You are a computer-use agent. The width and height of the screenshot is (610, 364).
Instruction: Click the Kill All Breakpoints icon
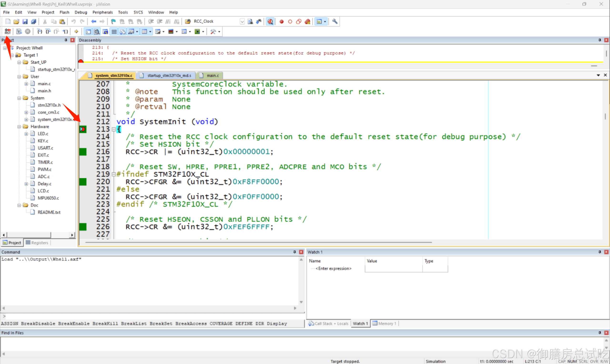[x=308, y=22]
